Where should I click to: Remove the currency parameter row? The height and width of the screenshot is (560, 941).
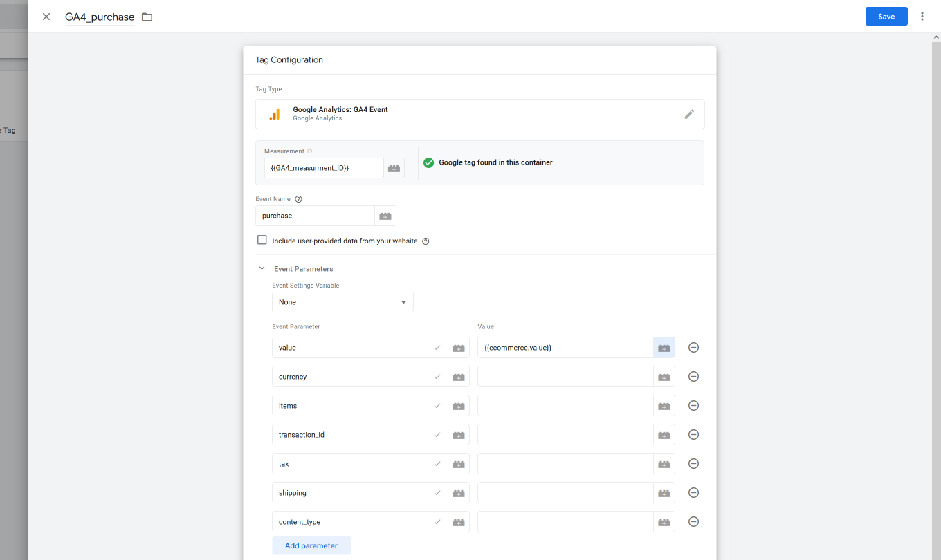[x=693, y=377]
